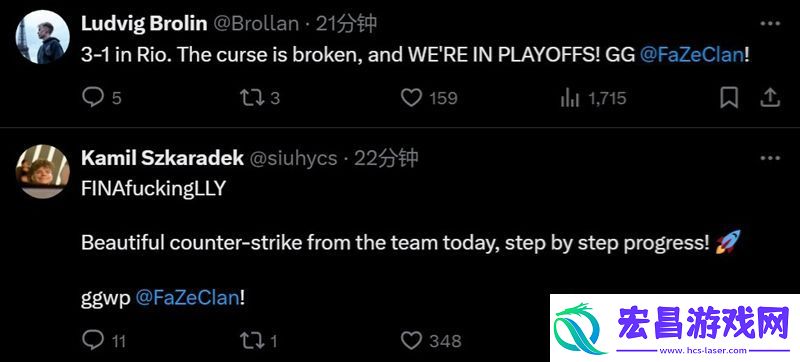Open more options on Brollan's tweet
This screenshot has width=800, height=362.
point(770,23)
